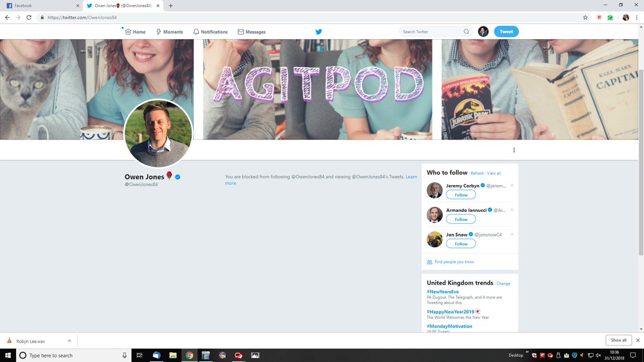Click the browser forward arrow
The image size is (644, 362).
19,17
